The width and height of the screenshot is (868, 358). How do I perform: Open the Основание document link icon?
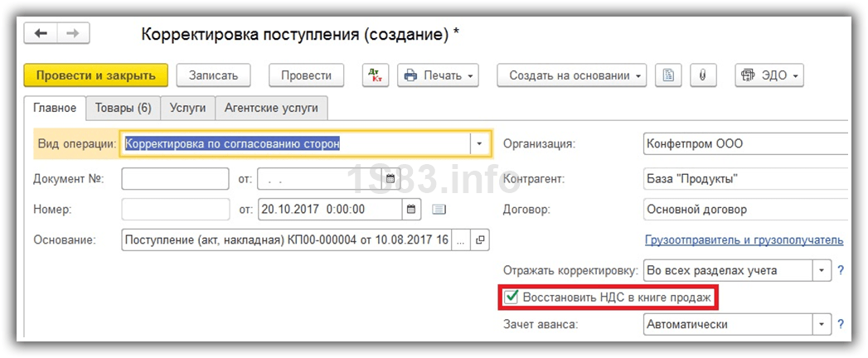pyautogui.click(x=480, y=239)
